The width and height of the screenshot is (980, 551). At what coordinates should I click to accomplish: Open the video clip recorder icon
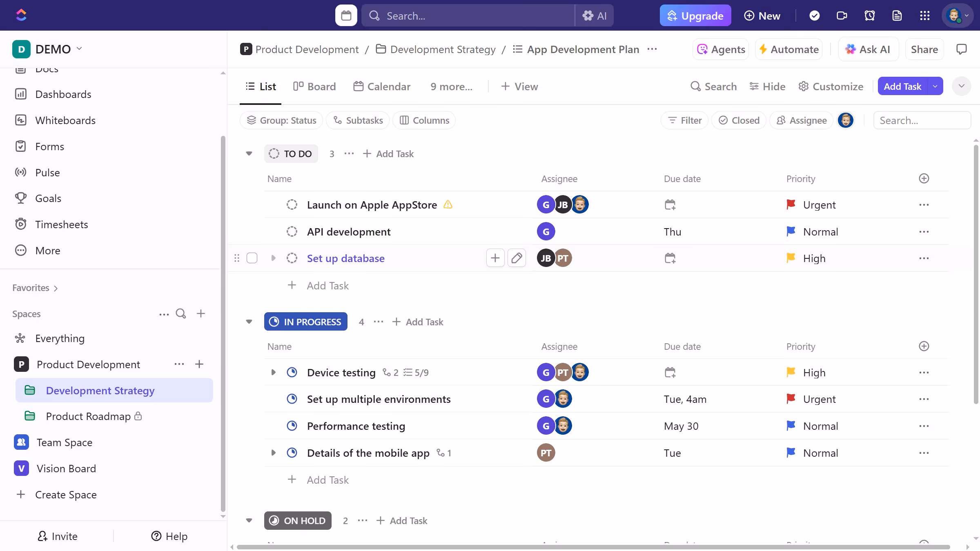tap(842, 16)
